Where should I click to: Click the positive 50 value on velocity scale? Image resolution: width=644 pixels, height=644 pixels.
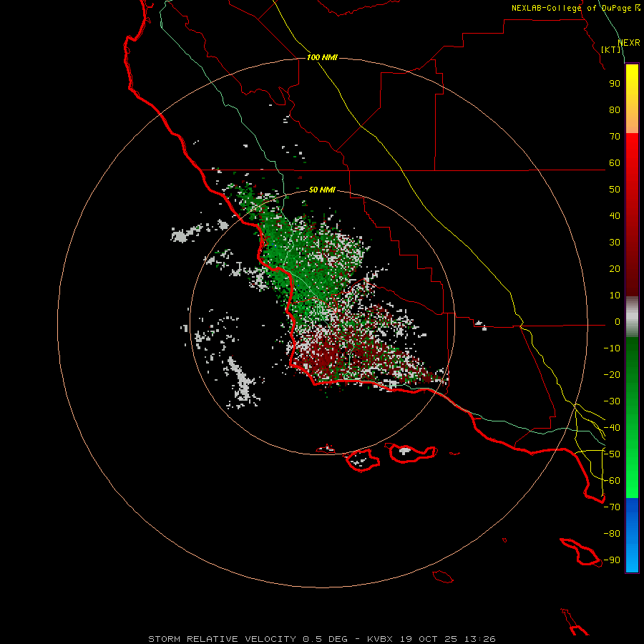[x=615, y=190]
